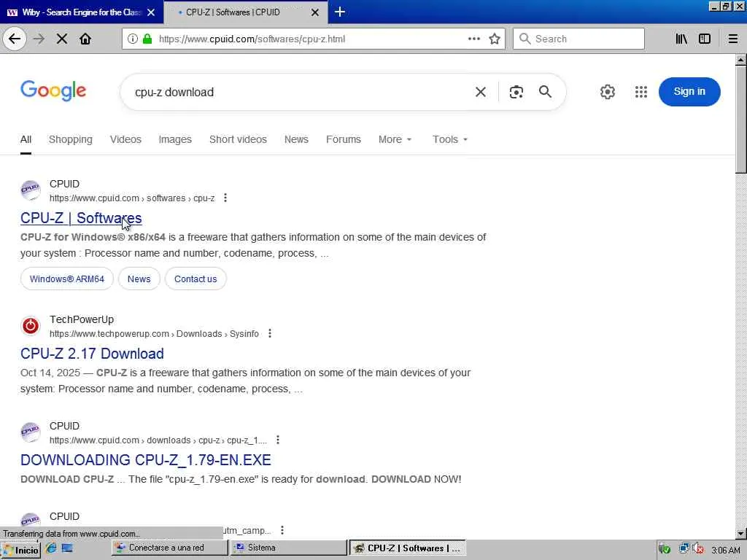Open the network tray icon
The width and height of the screenshot is (747, 560).
point(684,548)
